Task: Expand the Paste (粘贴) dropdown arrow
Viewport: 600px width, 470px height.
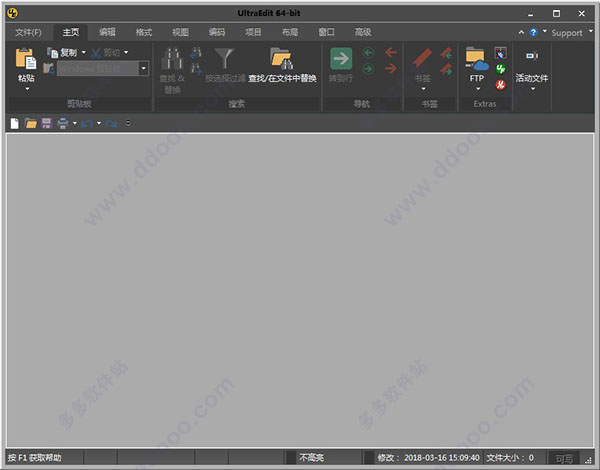Action: 27,89
